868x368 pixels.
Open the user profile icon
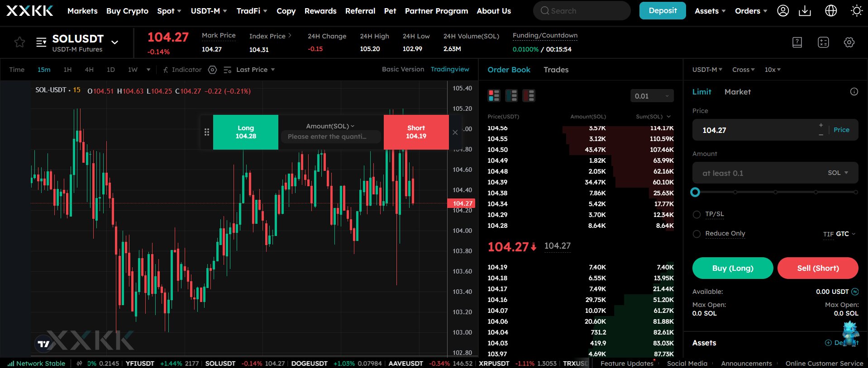pyautogui.click(x=783, y=11)
